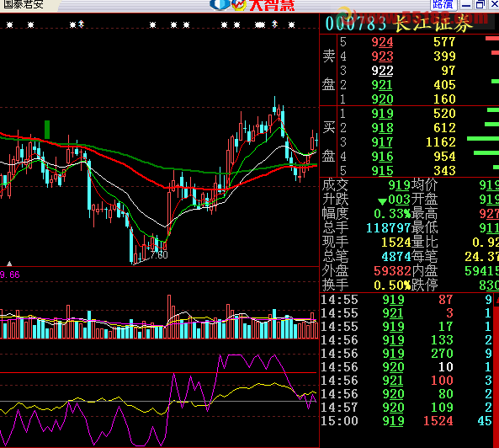This screenshot has height=448, width=499.
Task: Click the highest candlestick at the chart peak
Action: (x=274, y=107)
